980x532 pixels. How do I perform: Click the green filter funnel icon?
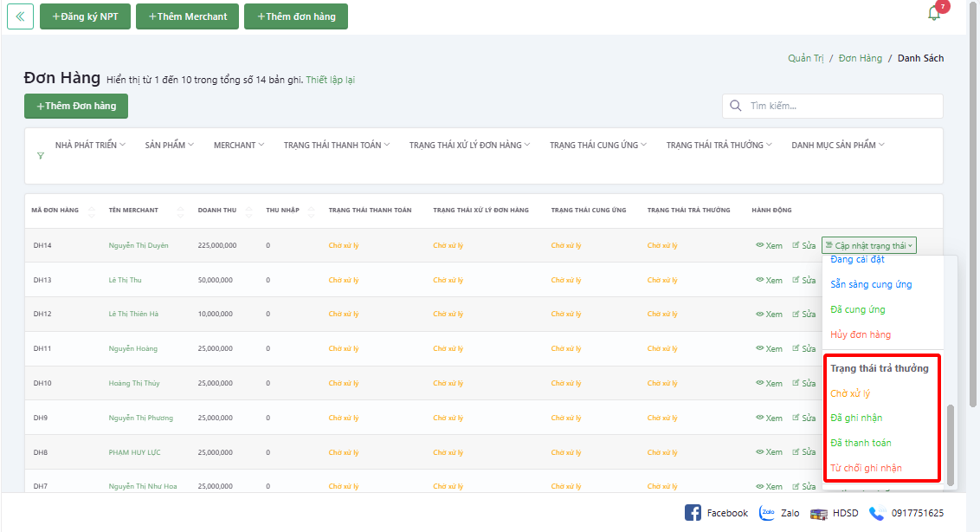pyautogui.click(x=40, y=156)
